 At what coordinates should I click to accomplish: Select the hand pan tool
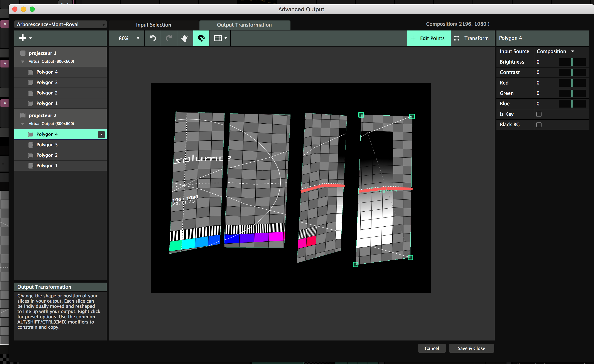(x=185, y=38)
